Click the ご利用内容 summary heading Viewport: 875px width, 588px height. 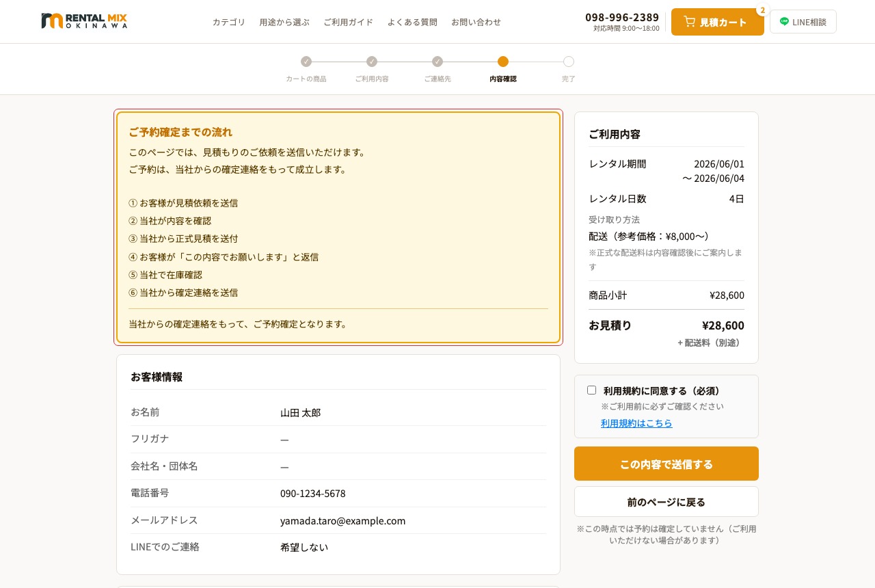[615, 134]
